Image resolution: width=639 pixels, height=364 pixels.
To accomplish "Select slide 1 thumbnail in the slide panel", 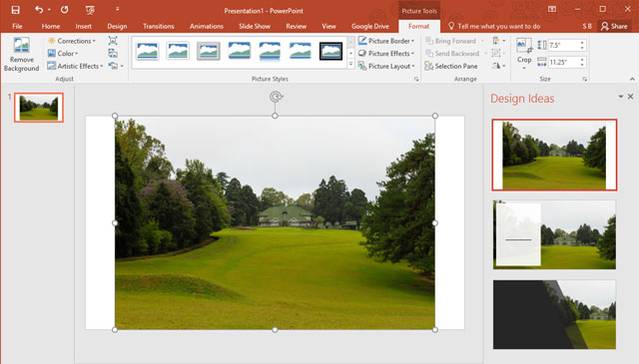I will tap(39, 108).
